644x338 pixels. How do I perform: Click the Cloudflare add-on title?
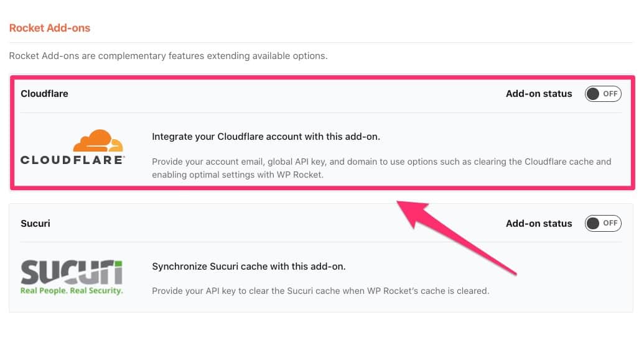click(44, 94)
